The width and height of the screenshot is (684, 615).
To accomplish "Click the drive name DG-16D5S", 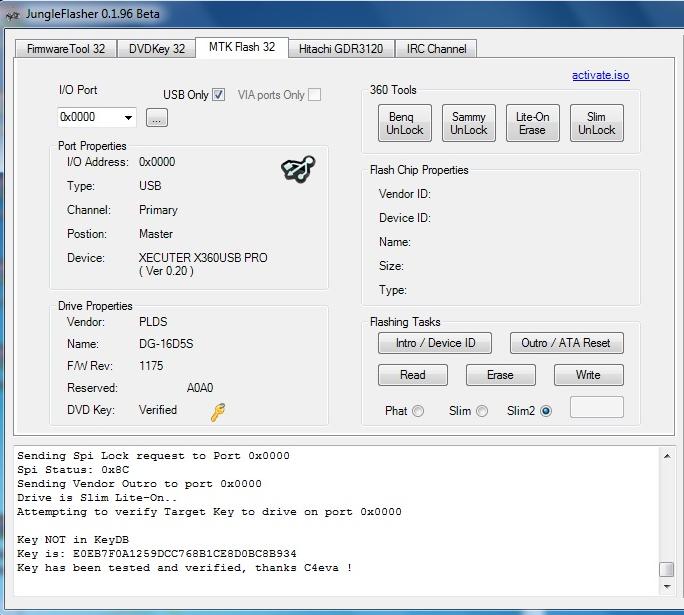I will tap(166, 344).
